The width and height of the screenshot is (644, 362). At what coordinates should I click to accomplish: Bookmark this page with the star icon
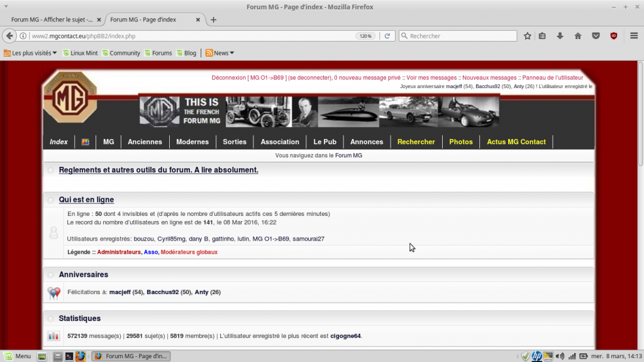click(x=528, y=36)
